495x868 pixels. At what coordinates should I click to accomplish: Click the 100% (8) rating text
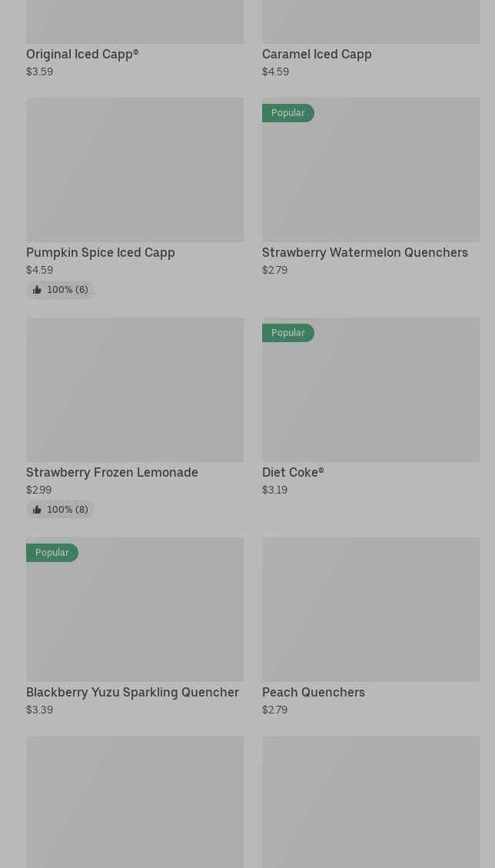68,510
